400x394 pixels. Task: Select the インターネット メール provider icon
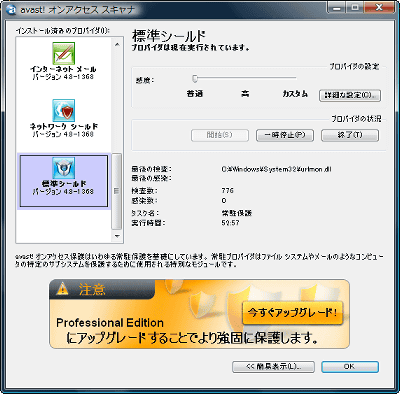click(63, 53)
